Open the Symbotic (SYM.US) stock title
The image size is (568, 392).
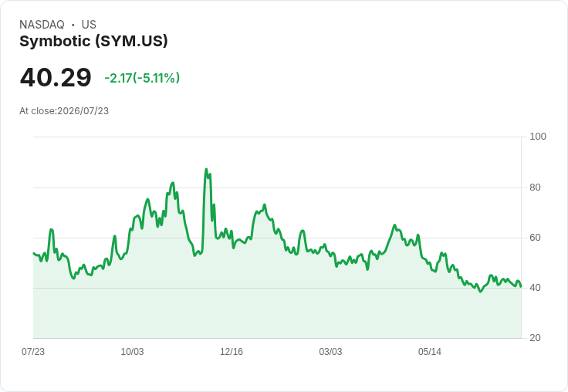[x=93, y=41]
